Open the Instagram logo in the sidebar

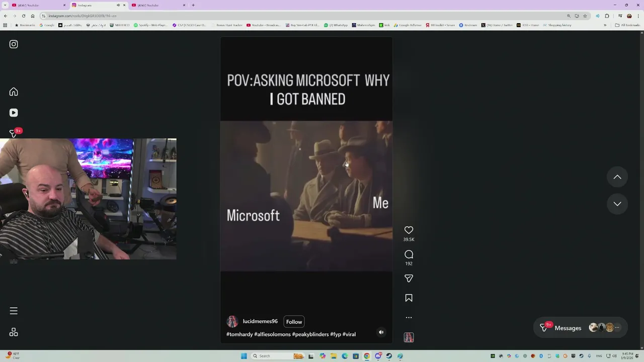(14, 44)
